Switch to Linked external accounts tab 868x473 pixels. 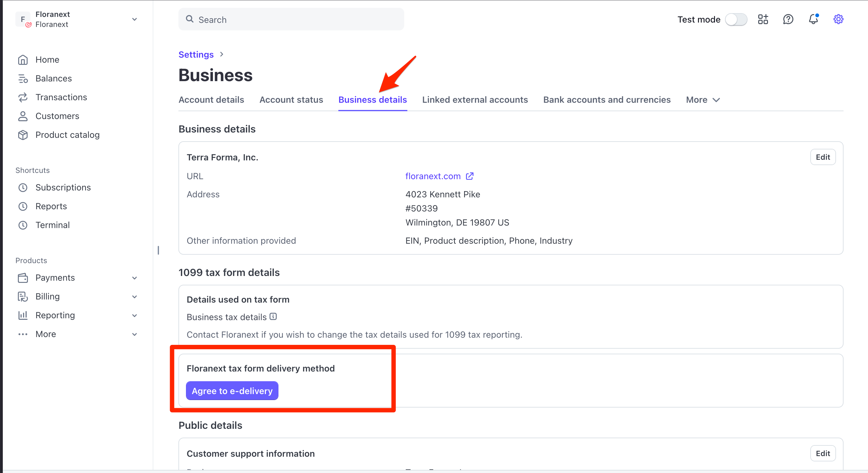(475, 100)
